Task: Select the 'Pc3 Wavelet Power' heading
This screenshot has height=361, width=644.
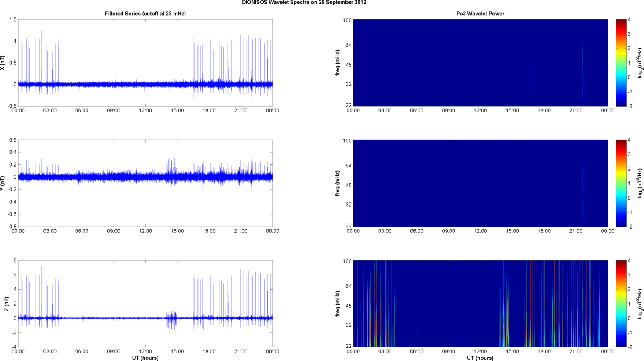Action: (x=480, y=14)
